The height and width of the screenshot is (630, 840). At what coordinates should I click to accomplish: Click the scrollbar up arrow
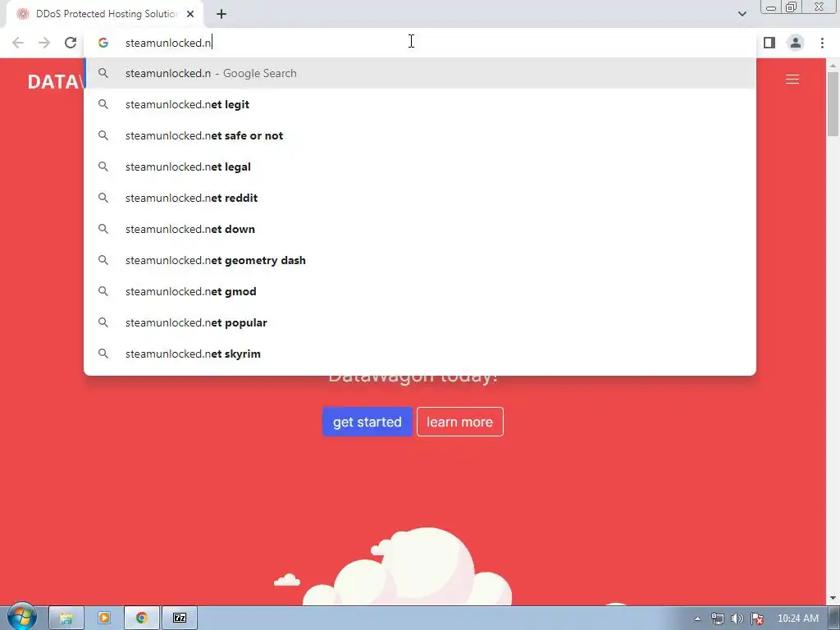pos(833,66)
